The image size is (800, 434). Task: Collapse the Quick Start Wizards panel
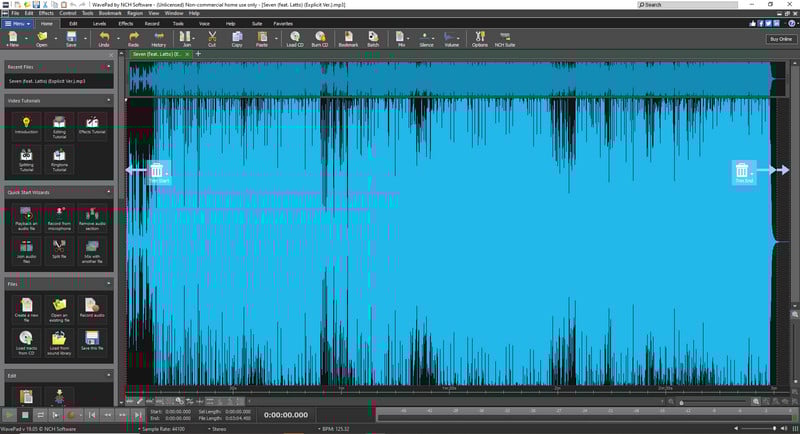[x=109, y=192]
